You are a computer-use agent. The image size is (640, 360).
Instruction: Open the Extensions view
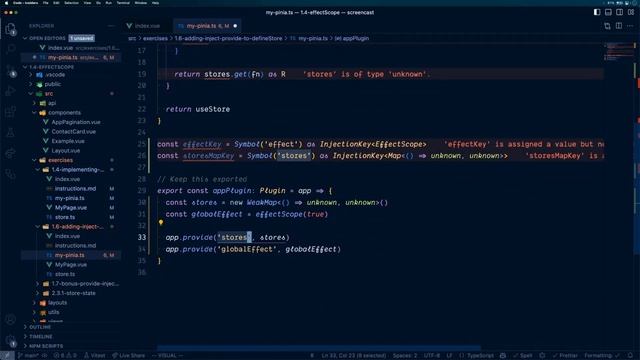[11, 111]
